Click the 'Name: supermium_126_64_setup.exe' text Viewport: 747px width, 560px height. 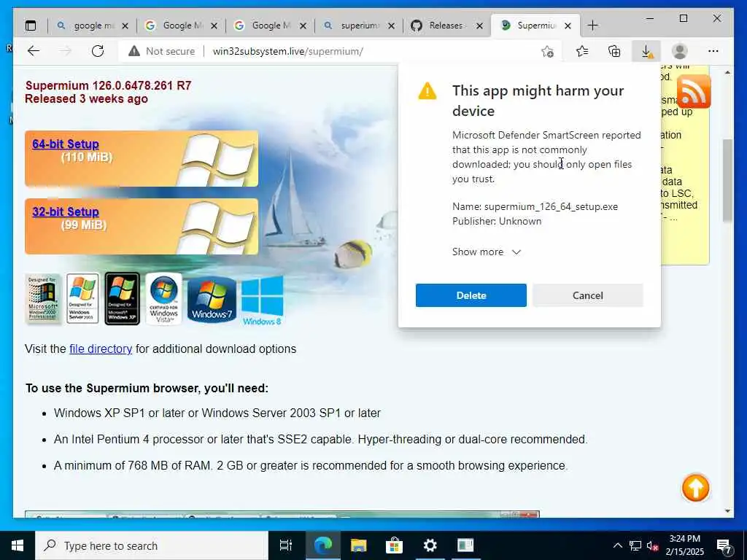(x=535, y=206)
